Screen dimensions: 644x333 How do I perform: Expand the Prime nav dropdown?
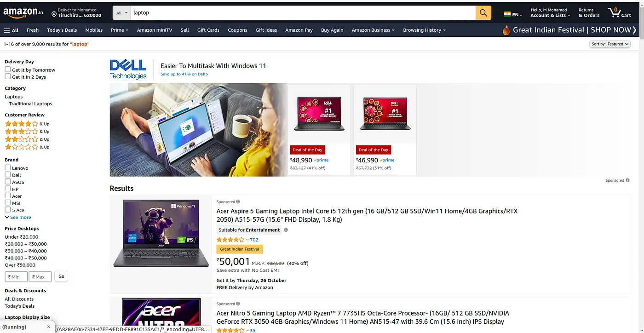point(120,30)
